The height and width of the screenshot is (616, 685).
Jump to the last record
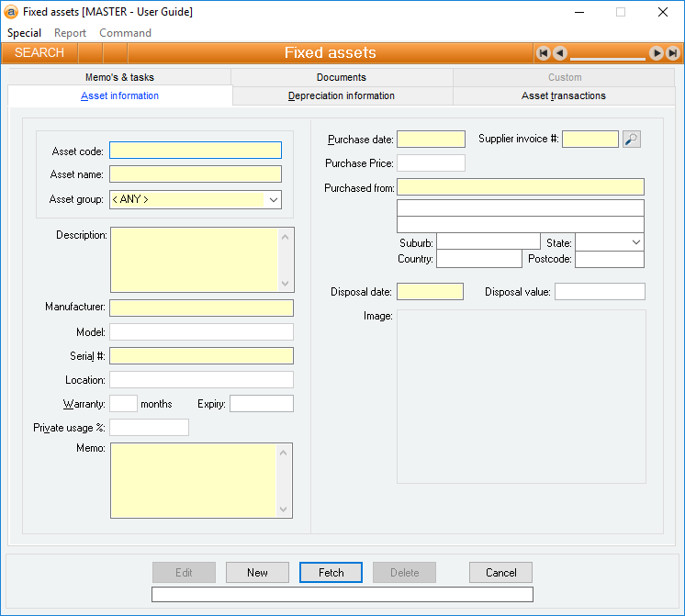672,53
